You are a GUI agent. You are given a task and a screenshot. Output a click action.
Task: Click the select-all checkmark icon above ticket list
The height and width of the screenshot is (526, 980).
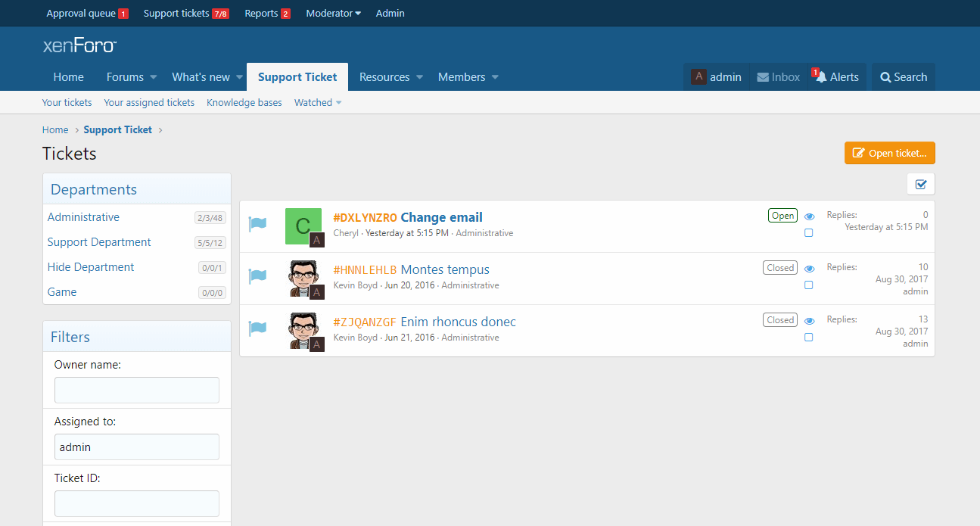921,184
